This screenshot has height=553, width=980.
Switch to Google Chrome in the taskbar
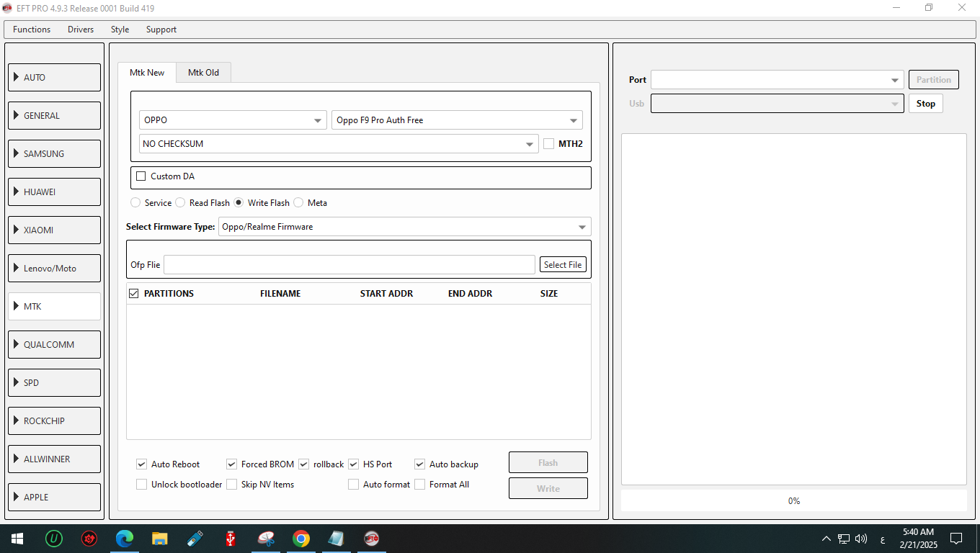pyautogui.click(x=301, y=538)
